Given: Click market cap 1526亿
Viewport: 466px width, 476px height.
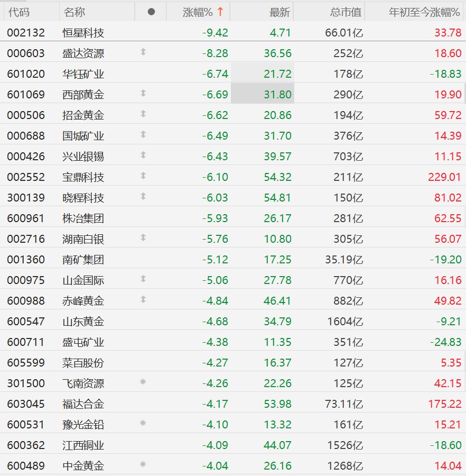Looking at the screenshot, I should pyautogui.click(x=345, y=445).
